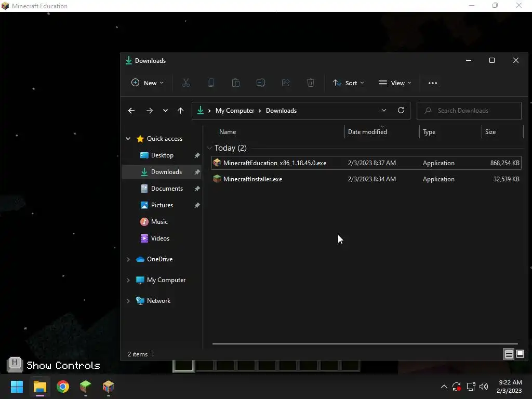Click the horizontal scrollbar in file list
Screen dimensions: 532x399
point(365,344)
